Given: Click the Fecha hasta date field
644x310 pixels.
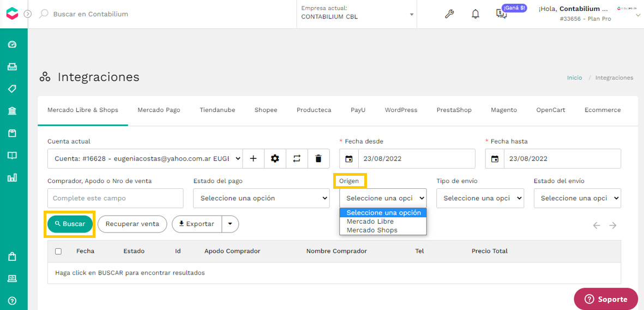Looking at the screenshot, I should tap(562, 159).
